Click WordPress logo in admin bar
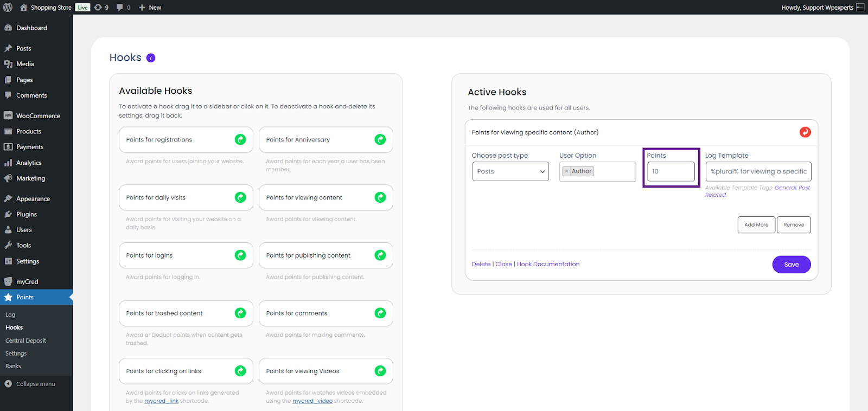 [8, 8]
